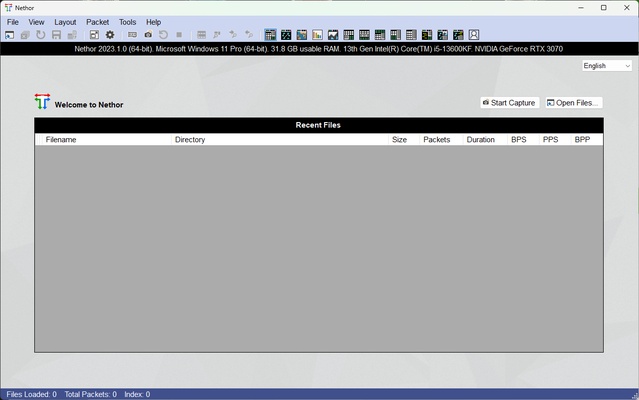Click the greyed-out close files icon
The width and height of the screenshot is (639, 400).
[25, 35]
